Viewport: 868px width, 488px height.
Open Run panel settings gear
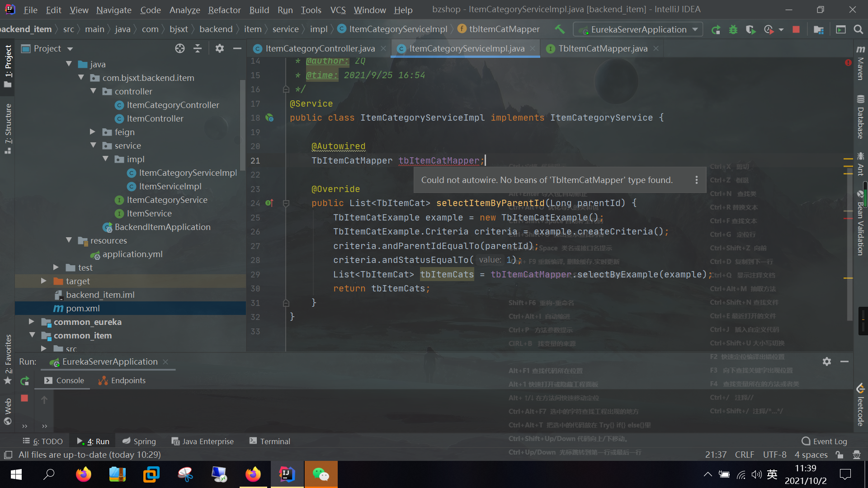(x=827, y=361)
